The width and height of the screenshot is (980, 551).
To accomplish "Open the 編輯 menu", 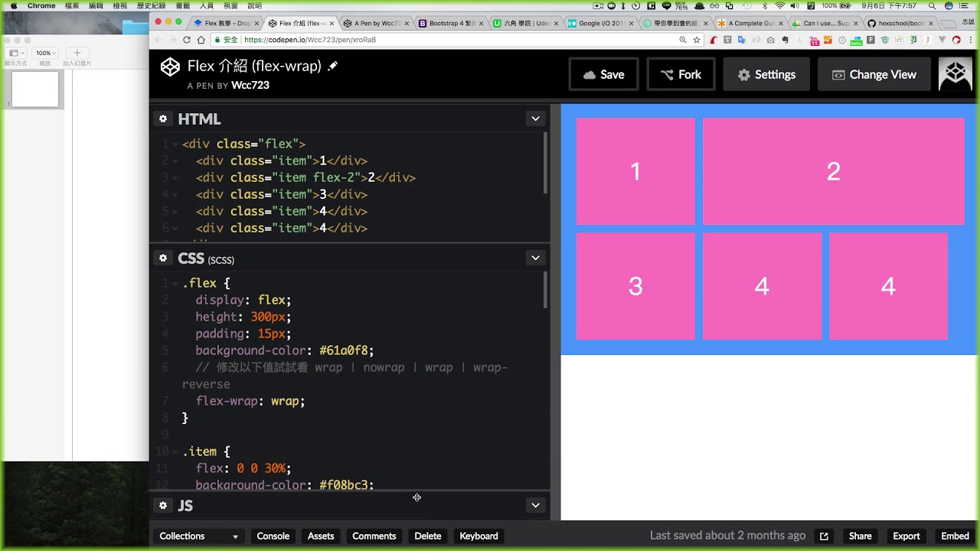I will pos(96,5).
